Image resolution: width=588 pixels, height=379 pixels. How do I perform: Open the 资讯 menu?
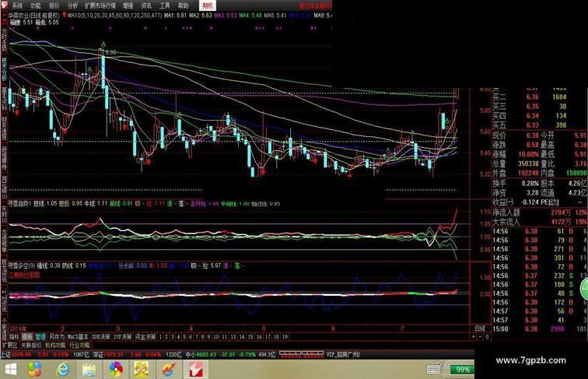coord(146,5)
